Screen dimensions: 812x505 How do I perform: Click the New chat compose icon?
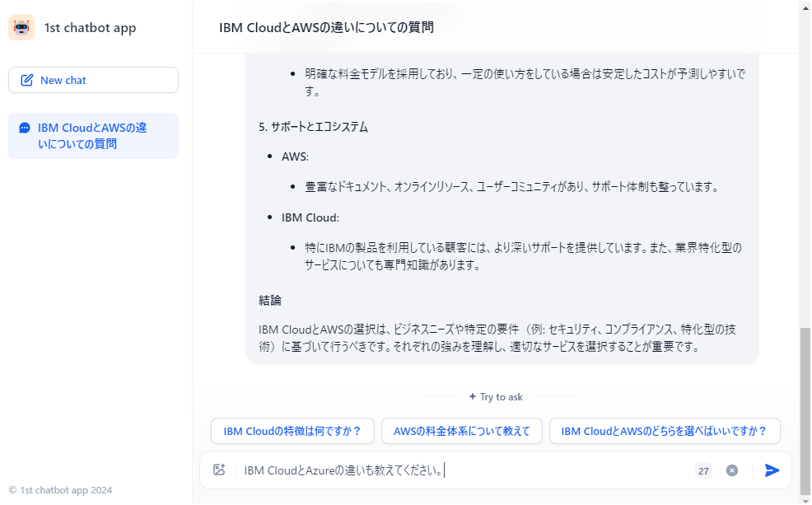[27, 80]
